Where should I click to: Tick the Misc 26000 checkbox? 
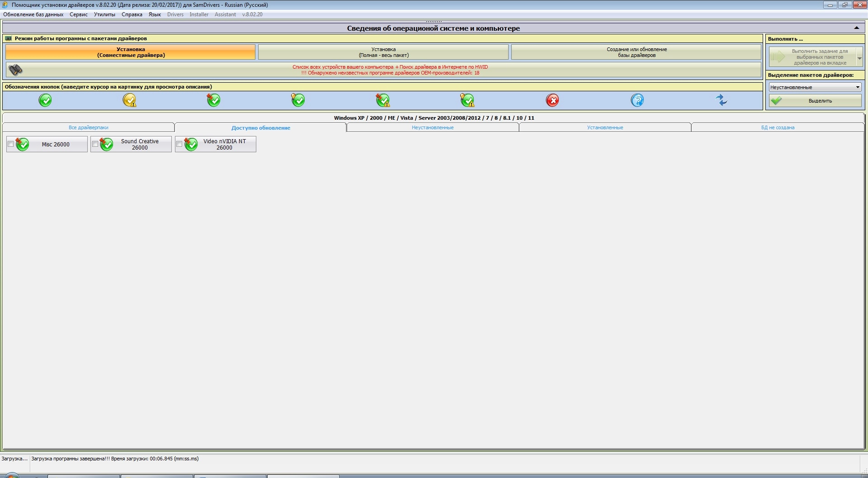point(10,144)
